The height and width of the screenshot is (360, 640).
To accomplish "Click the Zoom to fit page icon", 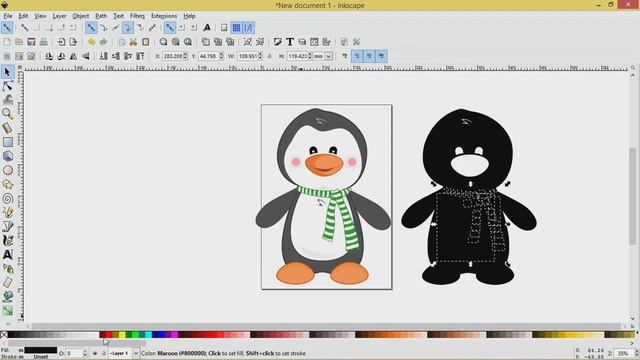I will tap(188, 42).
